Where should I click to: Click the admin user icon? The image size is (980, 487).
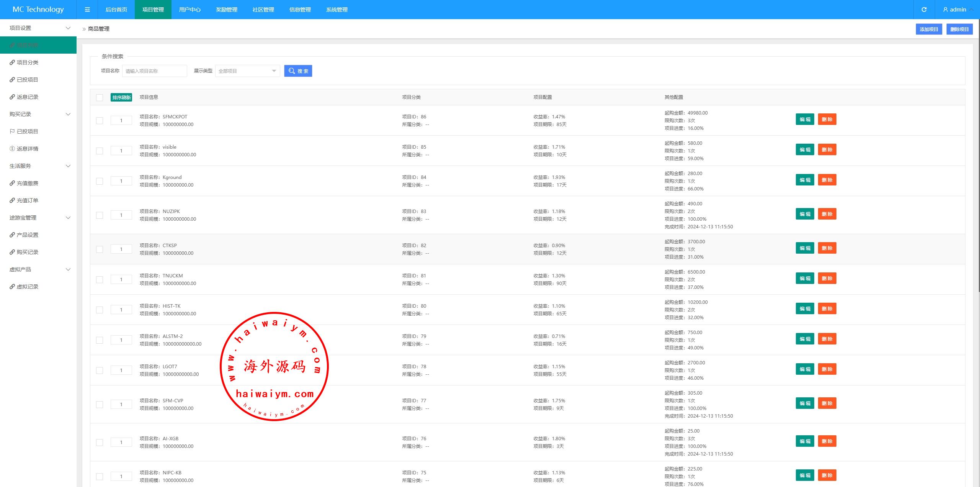pyautogui.click(x=945, y=10)
